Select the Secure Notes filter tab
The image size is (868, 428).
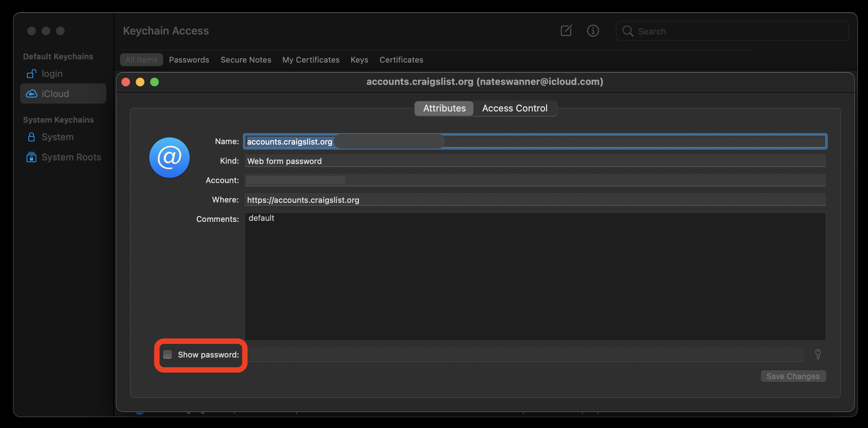246,59
